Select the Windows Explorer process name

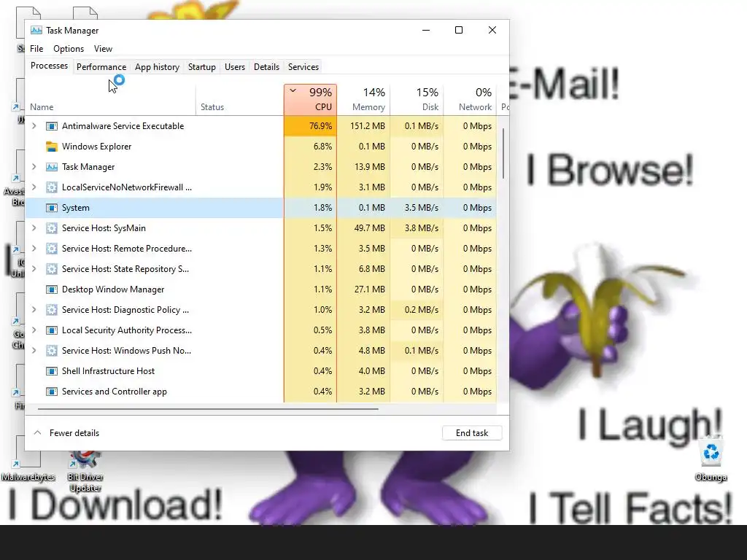97,147
